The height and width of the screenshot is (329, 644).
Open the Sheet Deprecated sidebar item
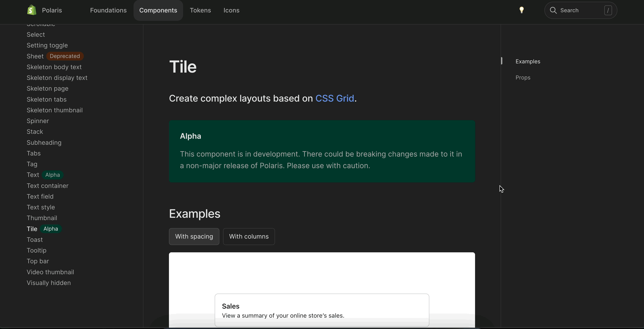tap(35, 56)
